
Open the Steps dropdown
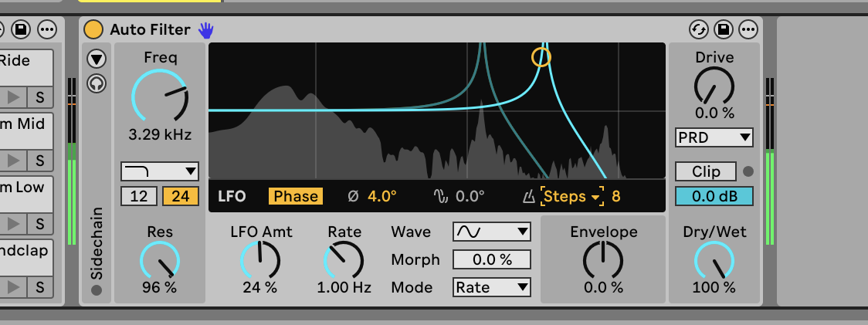[572, 196]
